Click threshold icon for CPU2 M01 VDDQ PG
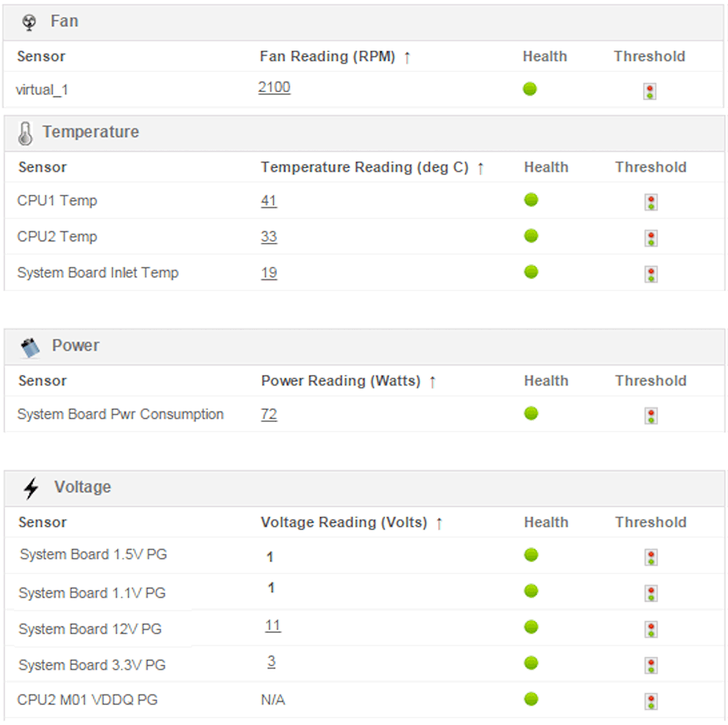Image resolution: width=728 pixels, height=725 pixels. 651,701
